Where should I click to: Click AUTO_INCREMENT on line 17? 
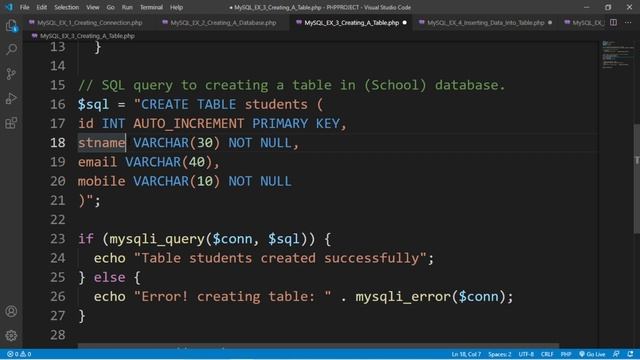tap(189, 124)
